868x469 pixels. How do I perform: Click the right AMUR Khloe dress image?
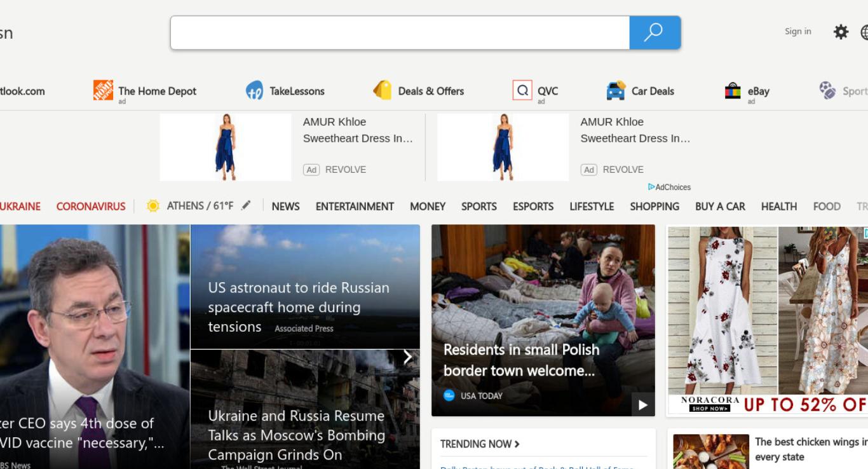tap(503, 147)
